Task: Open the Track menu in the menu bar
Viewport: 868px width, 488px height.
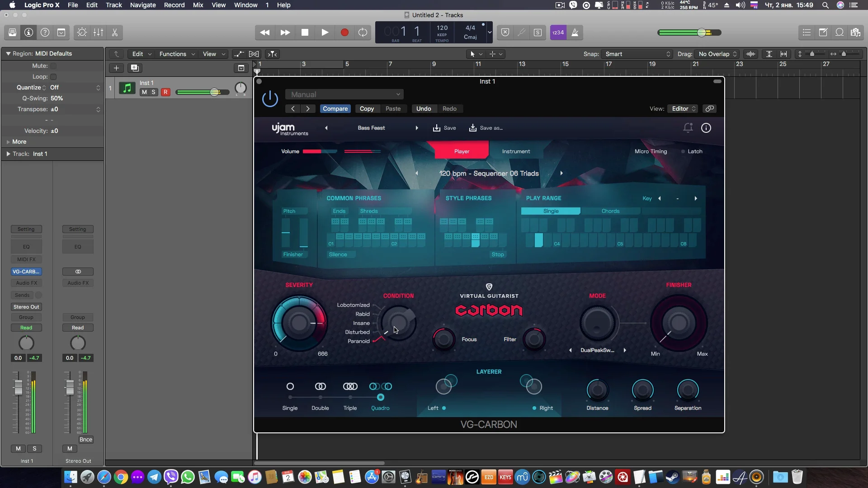Action: tap(113, 5)
